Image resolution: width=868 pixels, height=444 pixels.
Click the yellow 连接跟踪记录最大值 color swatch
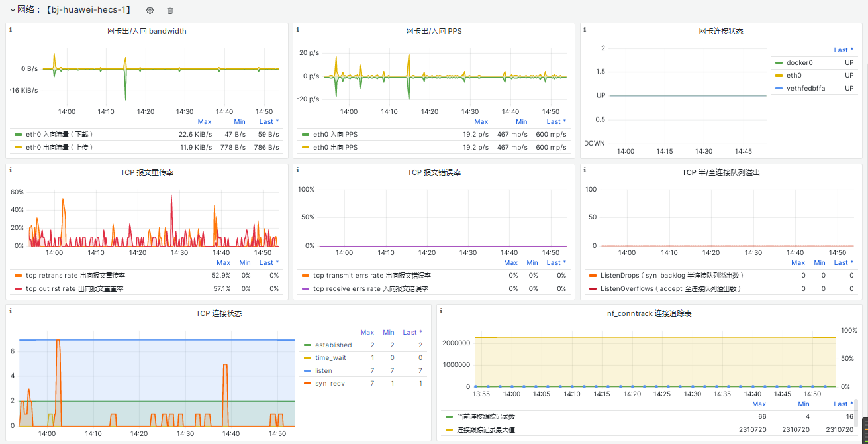[449, 430]
